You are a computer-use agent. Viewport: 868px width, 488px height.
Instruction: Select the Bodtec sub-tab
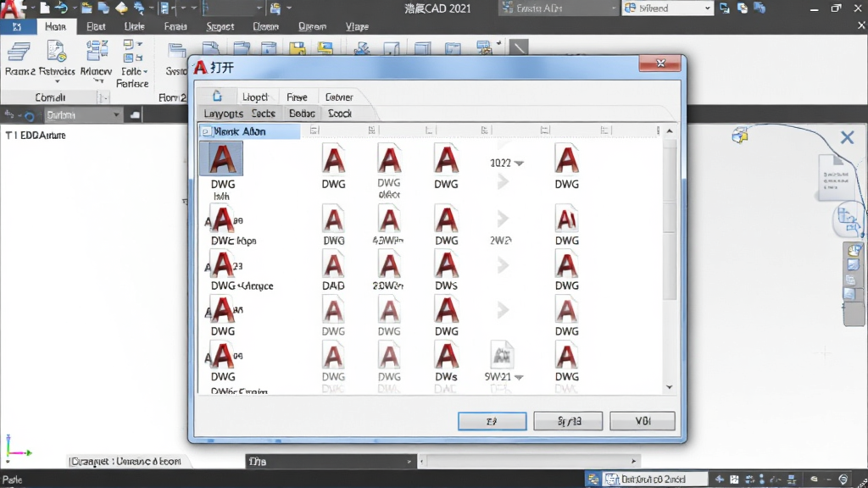[302, 114]
